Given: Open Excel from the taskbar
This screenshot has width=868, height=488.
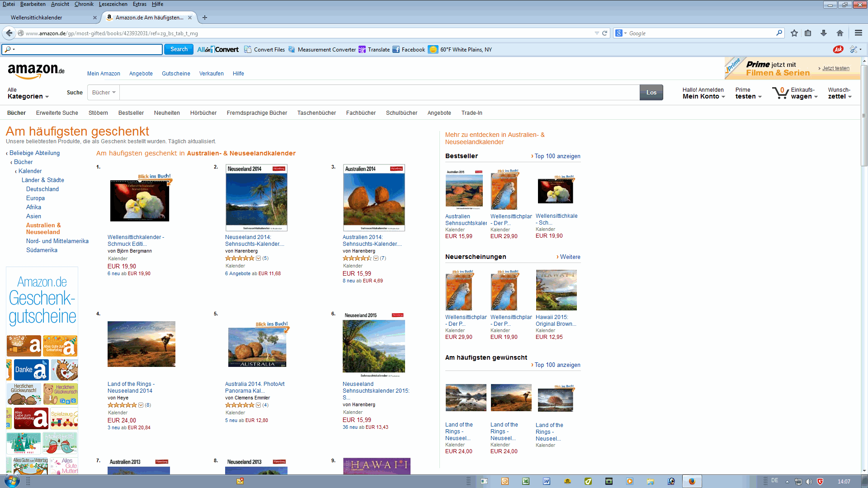Looking at the screenshot, I should [x=526, y=481].
